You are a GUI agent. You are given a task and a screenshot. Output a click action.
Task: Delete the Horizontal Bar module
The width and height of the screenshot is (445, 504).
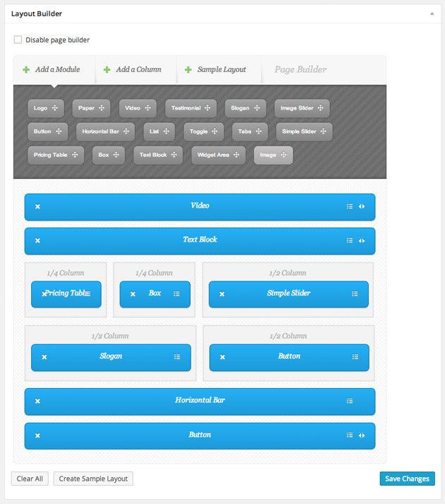37,401
